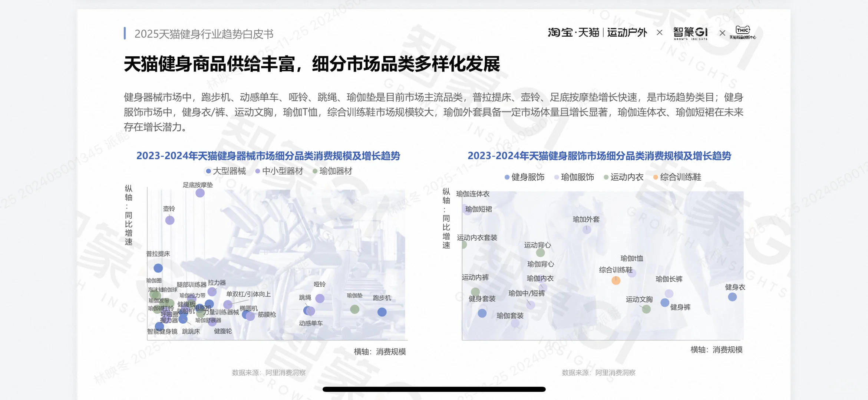Tap the 瑜伽垫 green bubble
Image resolution: width=868 pixels, height=400 pixels.
click(x=354, y=309)
